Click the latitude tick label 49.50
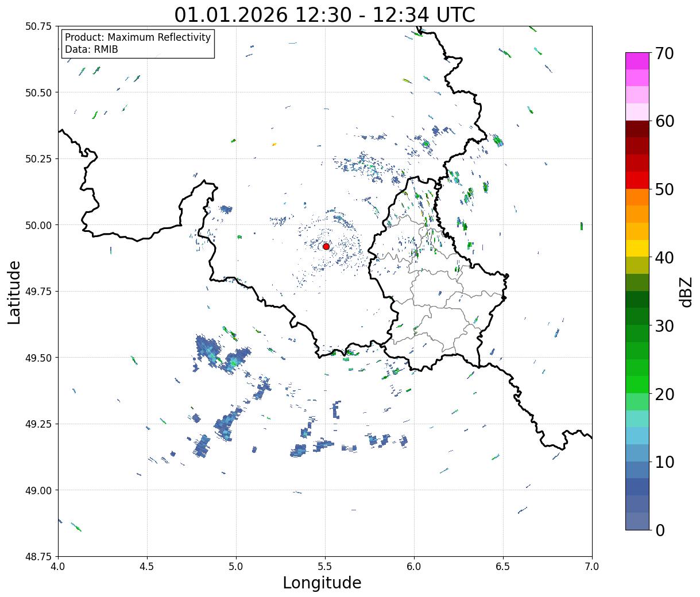 click(38, 358)
